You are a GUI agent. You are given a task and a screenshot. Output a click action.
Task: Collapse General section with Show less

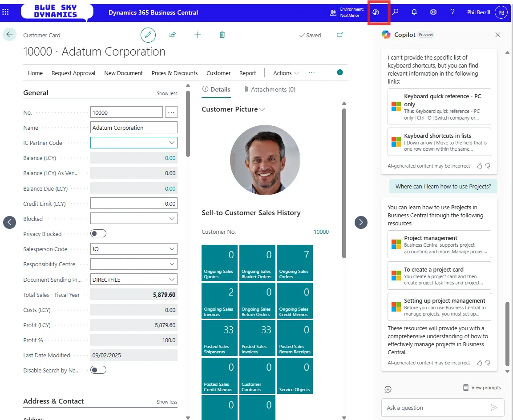click(x=167, y=93)
